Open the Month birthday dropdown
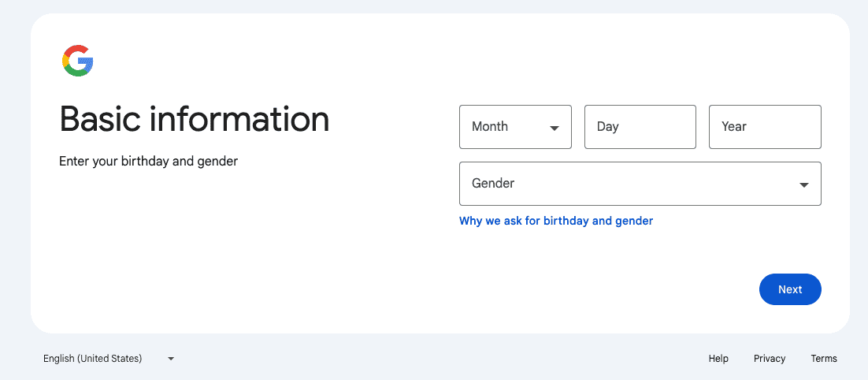The height and width of the screenshot is (380, 868). 515,127
